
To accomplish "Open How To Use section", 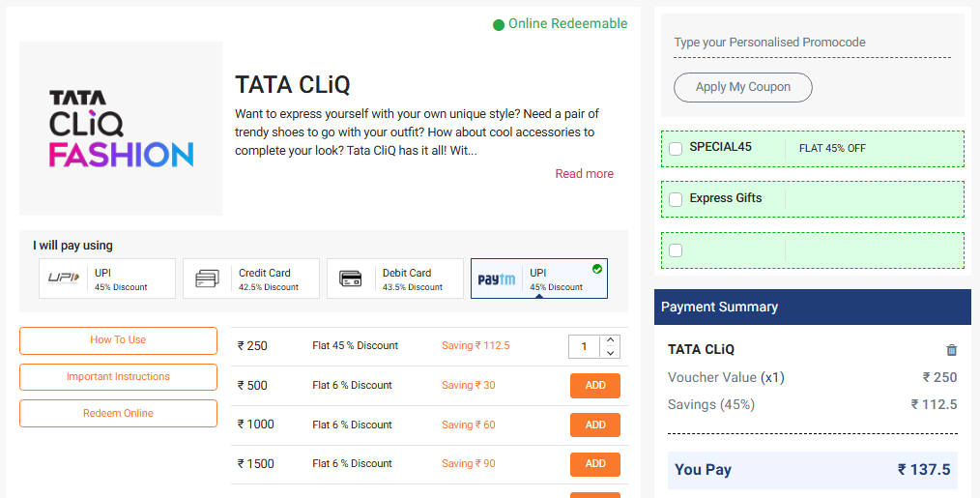I will 118,340.
